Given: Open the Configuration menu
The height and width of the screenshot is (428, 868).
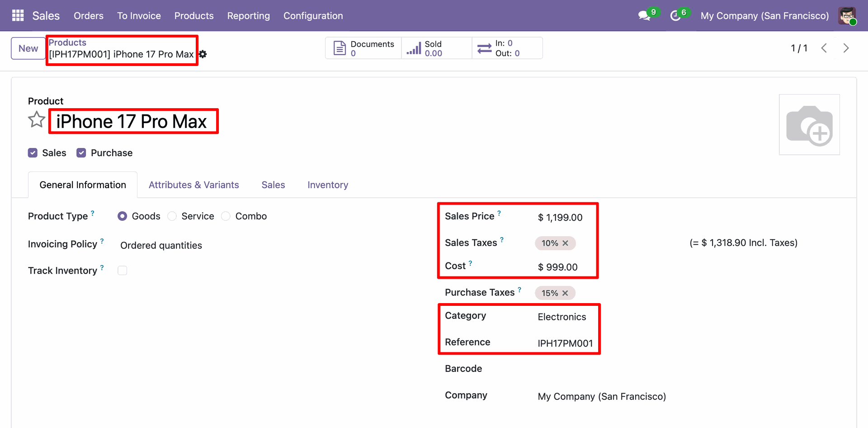Looking at the screenshot, I should click(313, 16).
